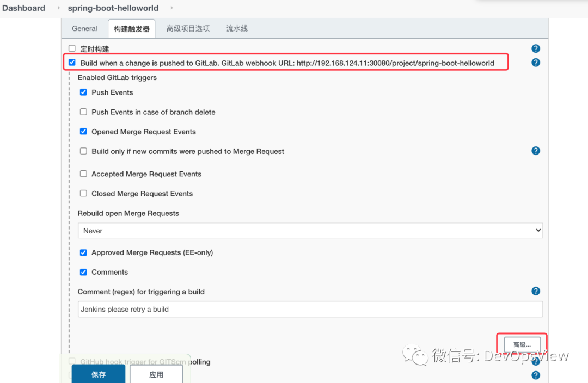Expand spring-boot-helloworld breadcrumb arrow menu
588x383 pixels.
[x=171, y=8]
